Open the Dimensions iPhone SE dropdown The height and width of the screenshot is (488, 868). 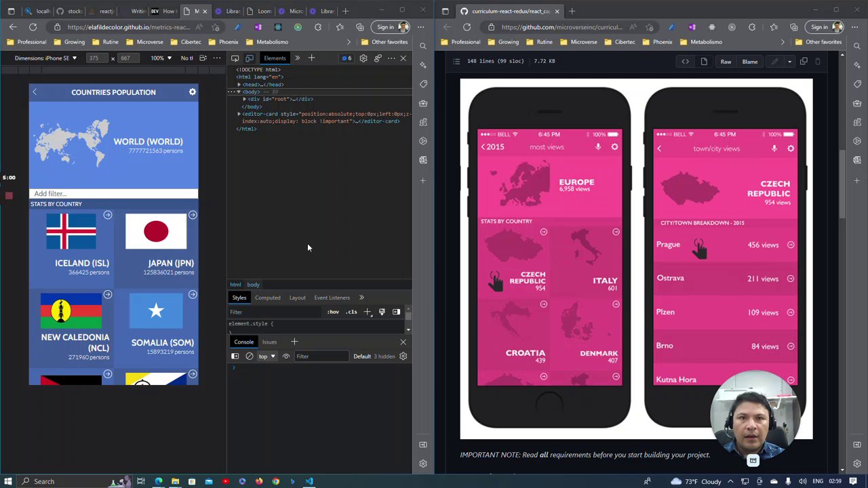pyautogui.click(x=45, y=58)
